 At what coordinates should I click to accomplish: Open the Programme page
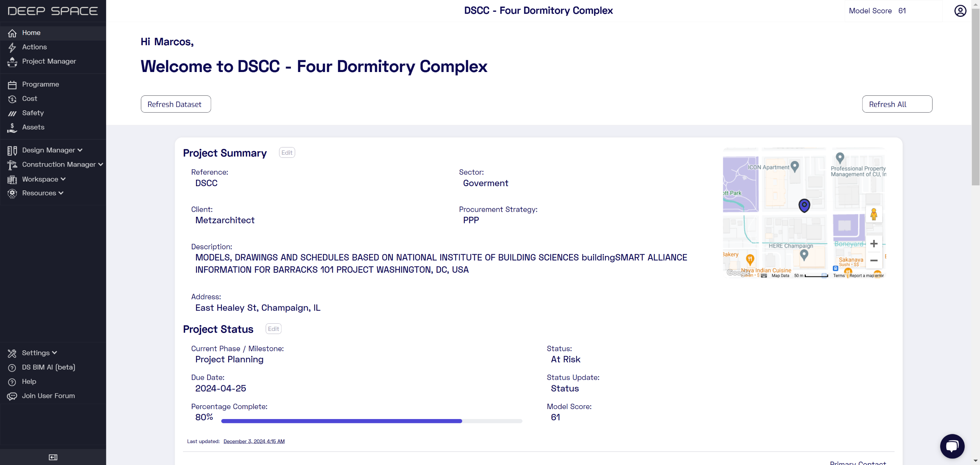pos(40,84)
